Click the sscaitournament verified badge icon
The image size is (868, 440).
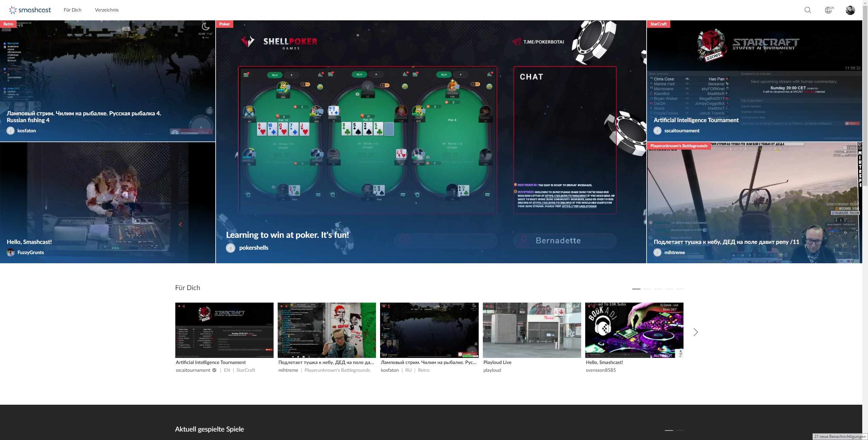214,370
